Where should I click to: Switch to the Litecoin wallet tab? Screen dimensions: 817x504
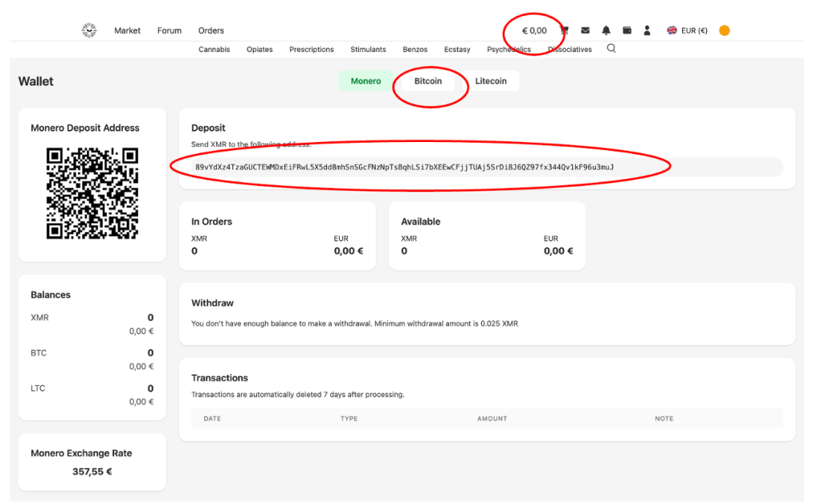coord(491,81)
